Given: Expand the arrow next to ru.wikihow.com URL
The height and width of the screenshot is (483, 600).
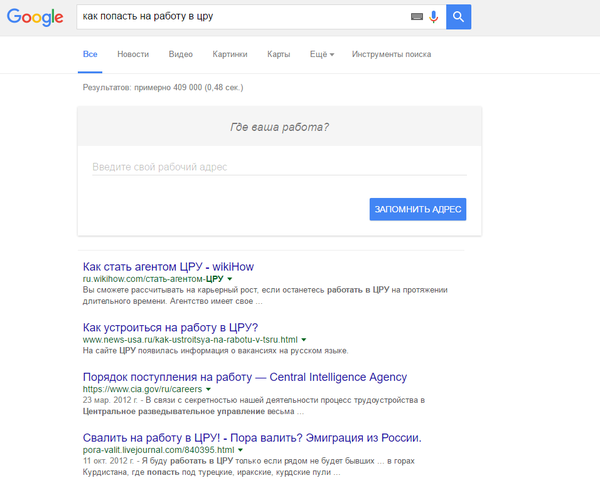Looking at the screenshot, I should click(229, 280).
